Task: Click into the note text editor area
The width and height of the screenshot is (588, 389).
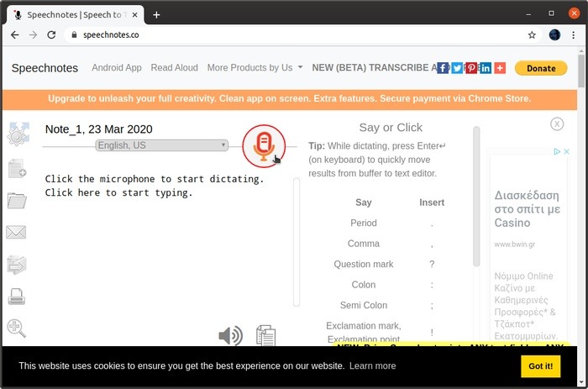Action: pos(167,244)
